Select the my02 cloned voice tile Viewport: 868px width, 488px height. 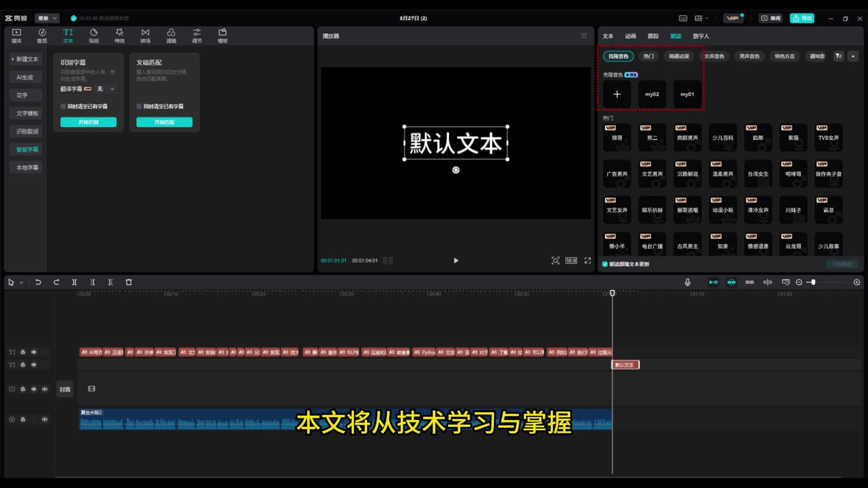pyautogui.click(x=652, y=94)
